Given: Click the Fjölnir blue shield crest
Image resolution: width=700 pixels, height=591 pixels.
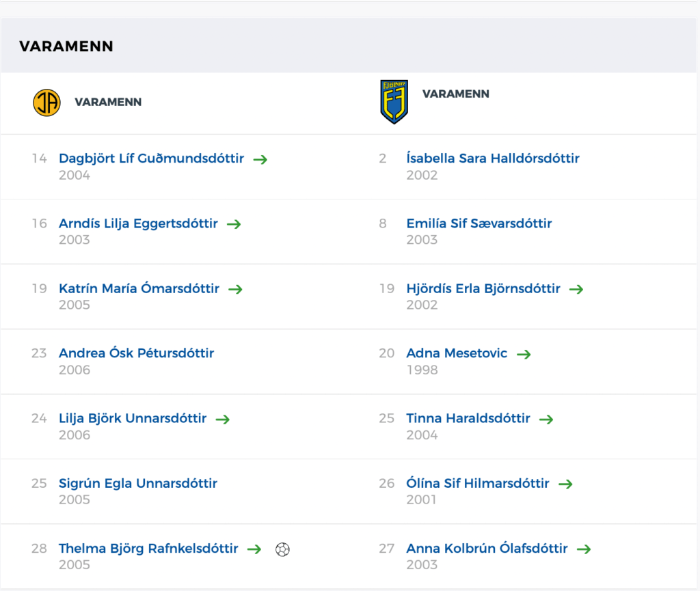Looking at the screenshot, I should pos(394,102).
